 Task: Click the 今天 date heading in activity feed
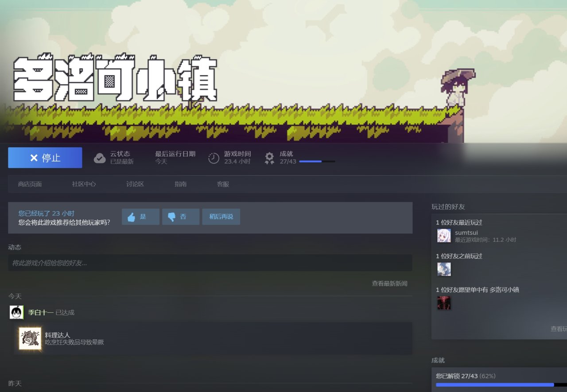pos(15,296)
